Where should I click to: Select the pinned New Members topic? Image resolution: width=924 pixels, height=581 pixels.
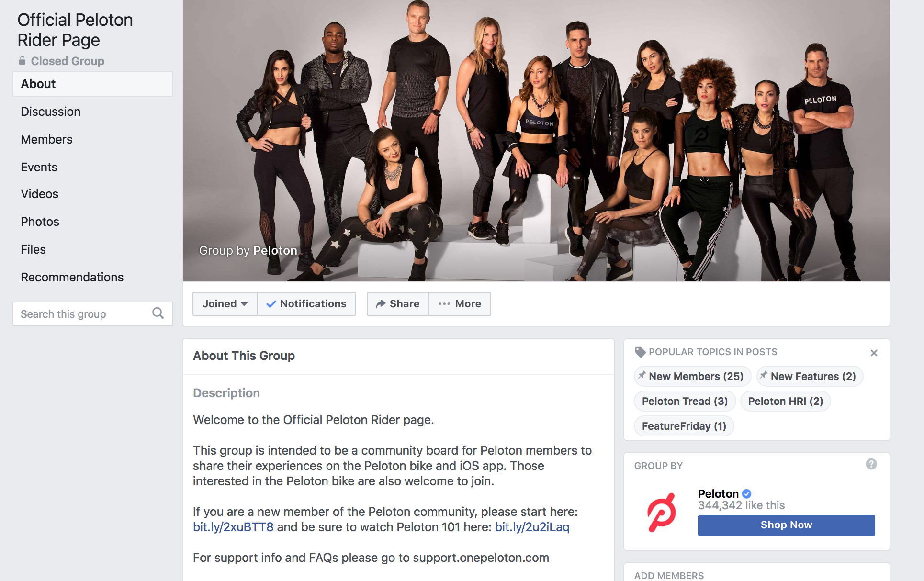692,376
